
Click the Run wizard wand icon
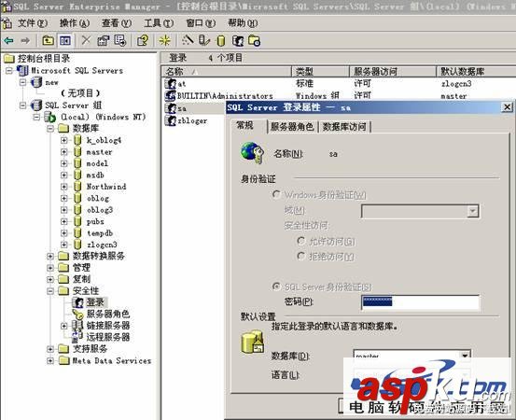188,40
